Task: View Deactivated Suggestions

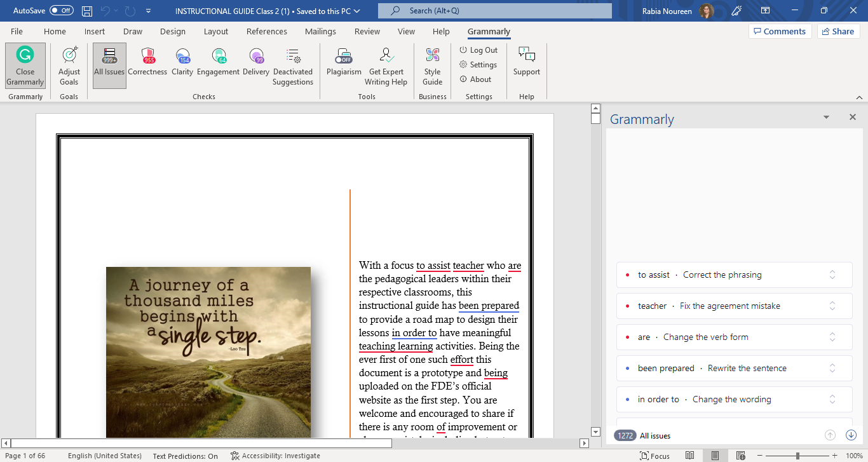Action: pos(293,65)
